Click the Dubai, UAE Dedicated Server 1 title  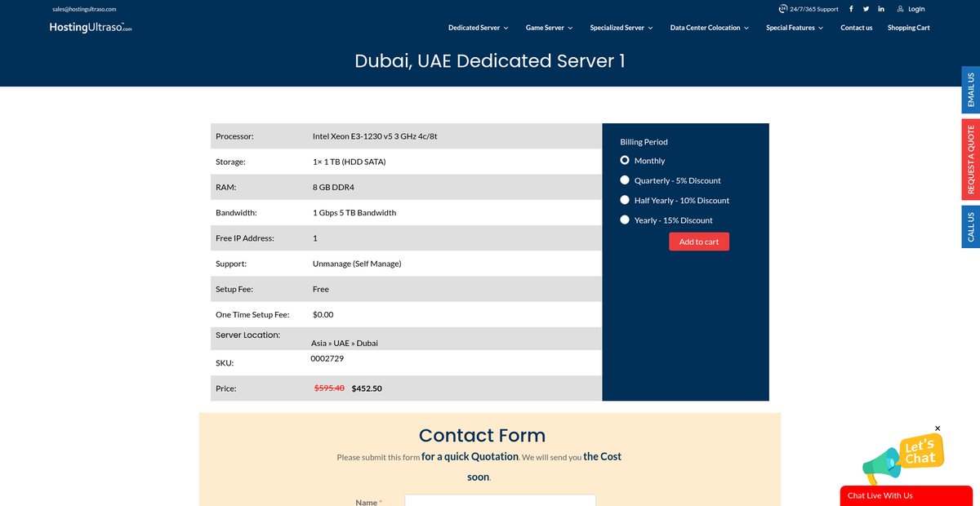coord(490,61)
